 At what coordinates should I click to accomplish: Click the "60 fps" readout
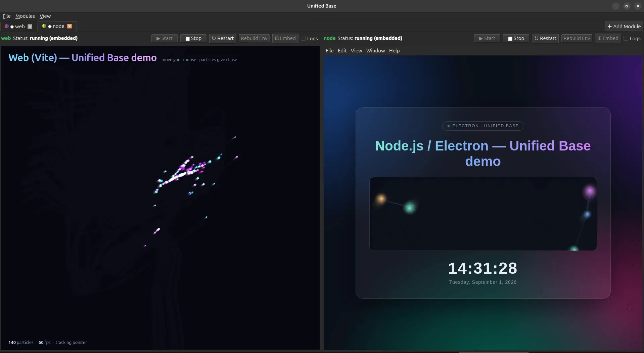pos(44,342)
